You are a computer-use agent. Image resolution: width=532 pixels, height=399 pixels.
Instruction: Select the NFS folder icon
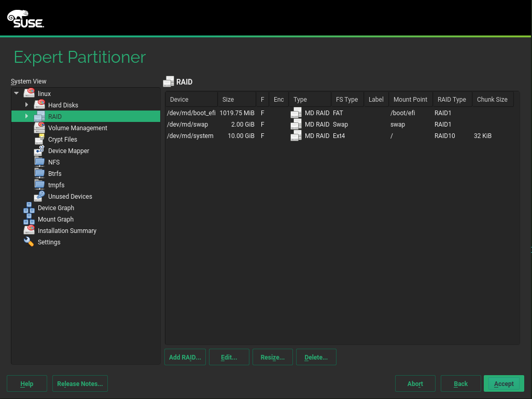tap(40, 162)
